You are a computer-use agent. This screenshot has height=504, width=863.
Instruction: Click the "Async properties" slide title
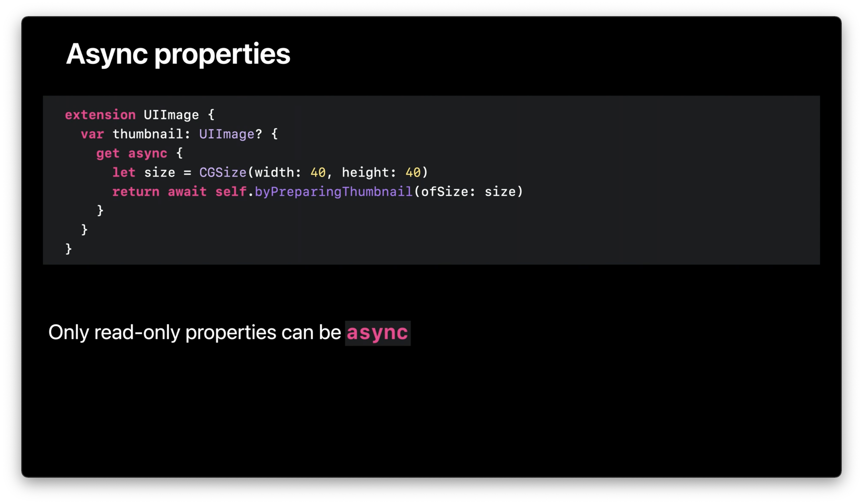(178, 54)
